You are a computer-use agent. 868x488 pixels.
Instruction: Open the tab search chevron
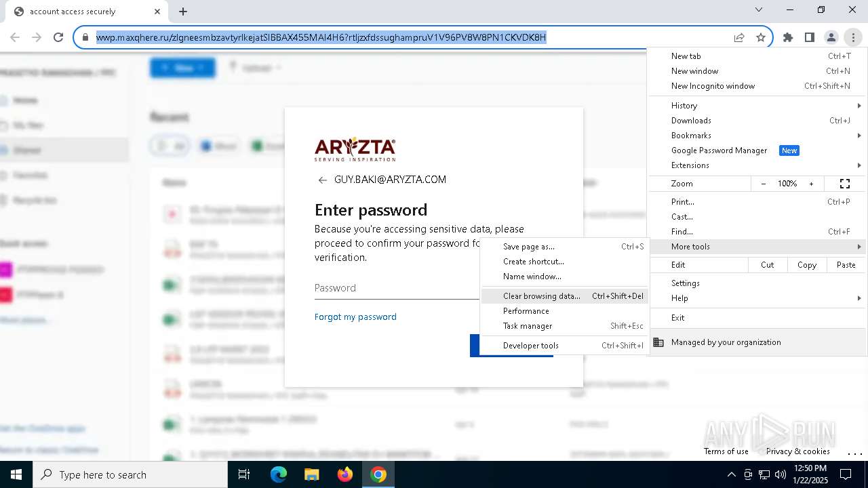click(x=759, y=10)
